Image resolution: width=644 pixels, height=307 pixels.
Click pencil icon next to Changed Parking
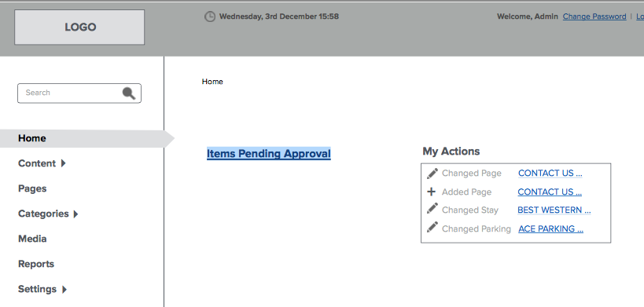pyautogui.click(x=432, y=227)
